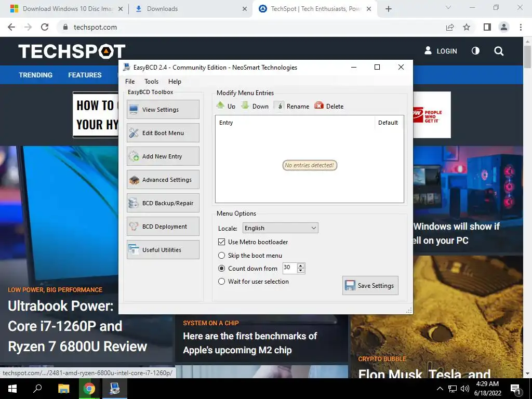
Task: Open View Settings in EasyBCD toolbox
Action: coord(163,109)
